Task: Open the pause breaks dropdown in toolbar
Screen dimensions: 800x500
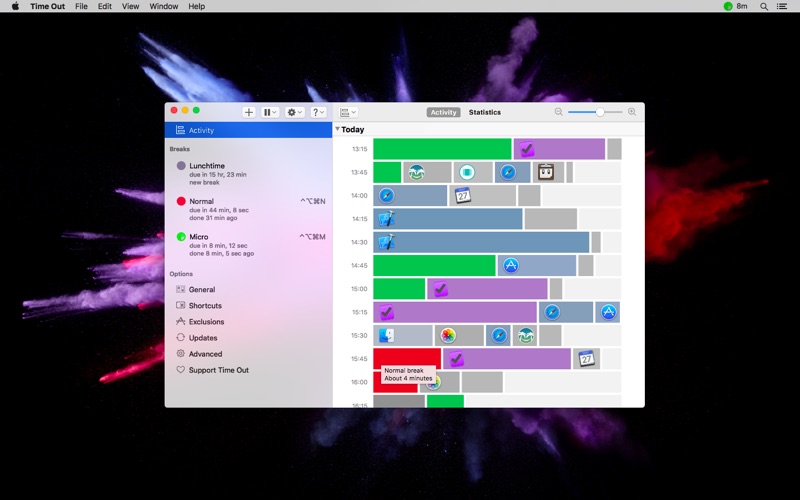Action: pos(270,112)
